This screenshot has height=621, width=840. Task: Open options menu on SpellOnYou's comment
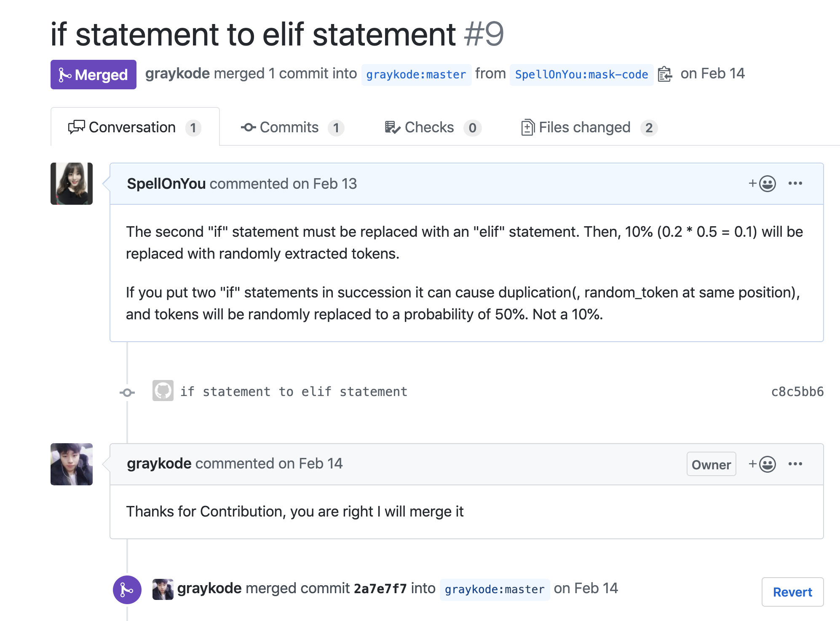[x=795, y=183]
